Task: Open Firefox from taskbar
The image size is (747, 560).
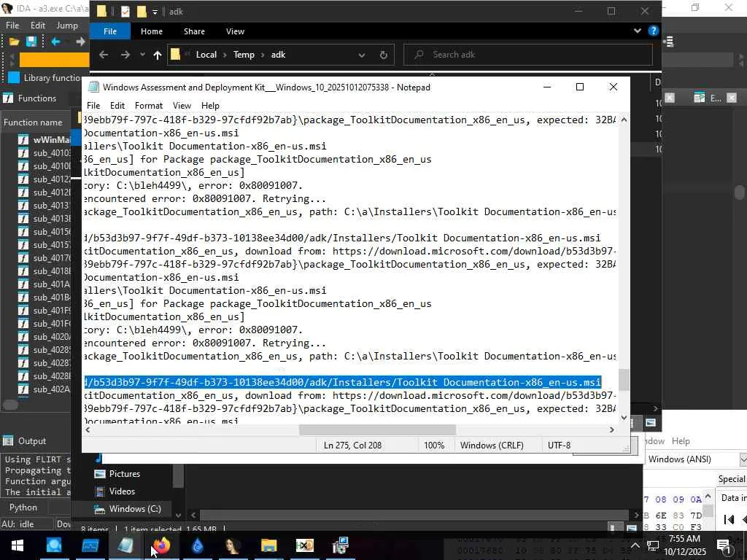Action: [x=161, y=545]
